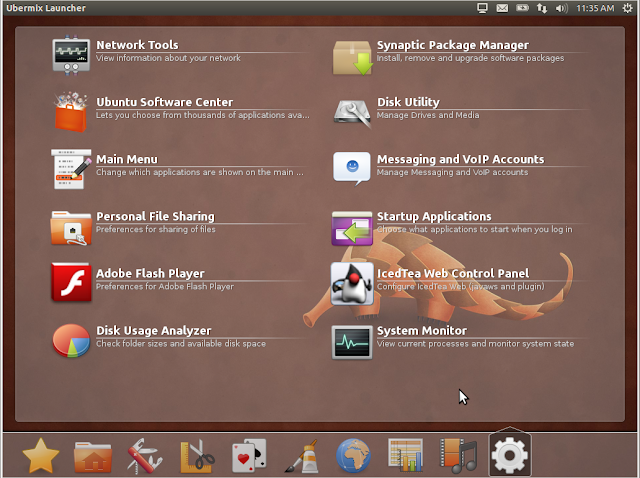Screen dimensions: 640x478
Task: Click the display indicator in top panel
Action: 482,8
